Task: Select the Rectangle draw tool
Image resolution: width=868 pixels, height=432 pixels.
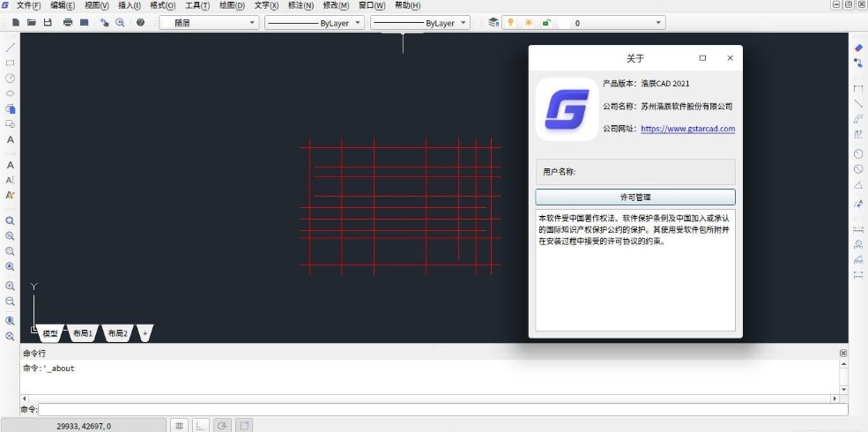Action: (x=10, y=63)
